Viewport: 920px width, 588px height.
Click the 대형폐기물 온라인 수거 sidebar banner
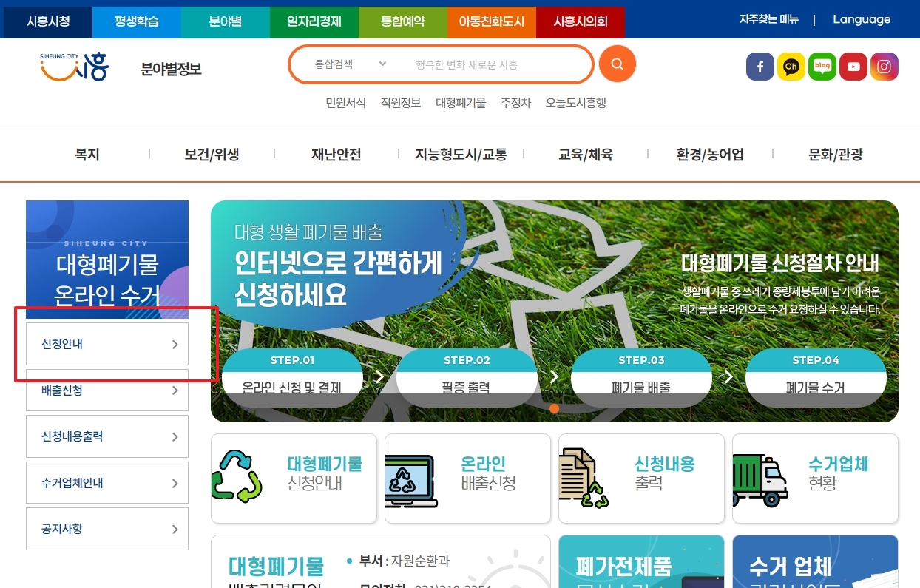click(107, 259)
